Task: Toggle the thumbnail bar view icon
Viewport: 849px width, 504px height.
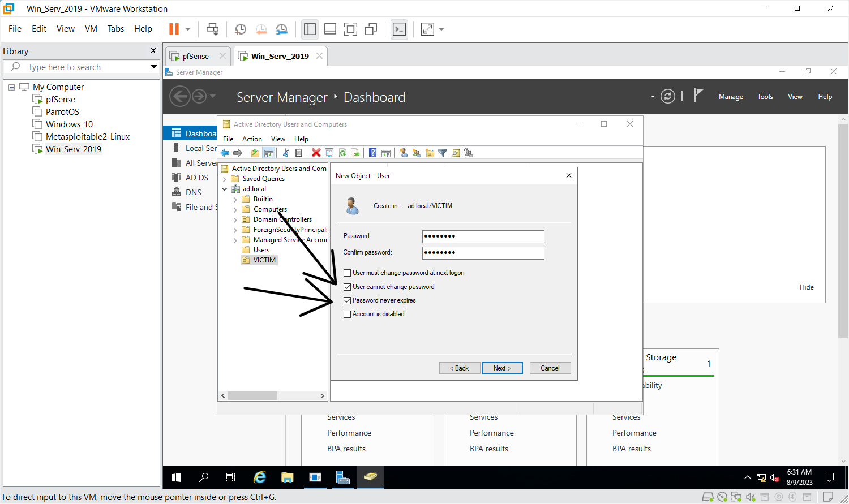Action: [x=330, y=29]
